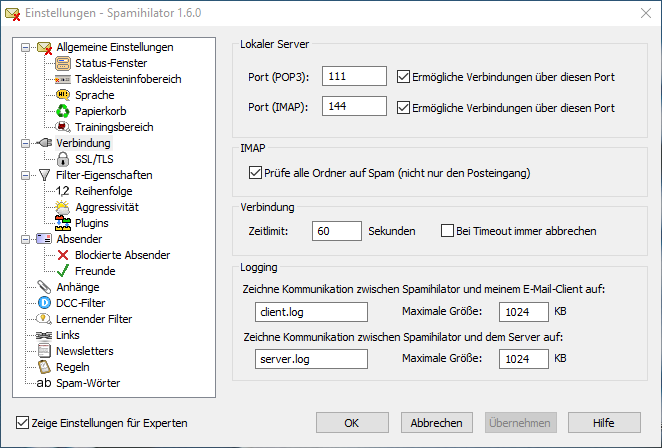Select Aggressivität in the tree
Screen dimensions: 662x448
pyautogui.click(x=107, y=207)
